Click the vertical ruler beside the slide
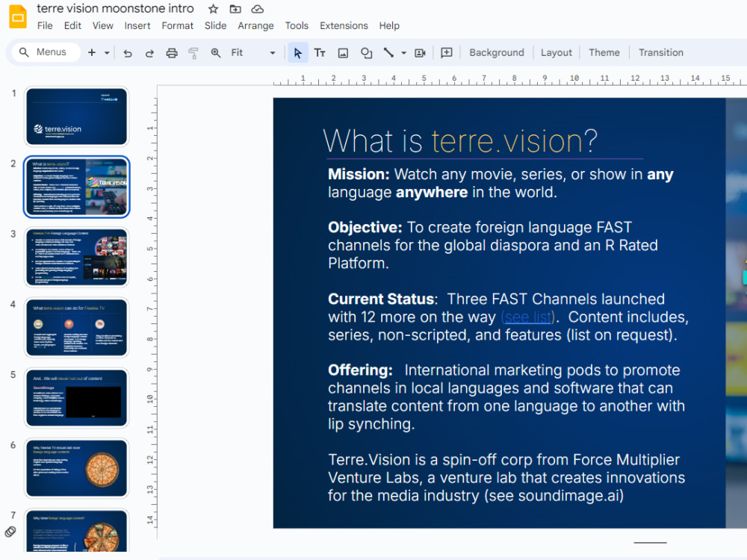The image size is (747, 560). (x=151, y=312)
